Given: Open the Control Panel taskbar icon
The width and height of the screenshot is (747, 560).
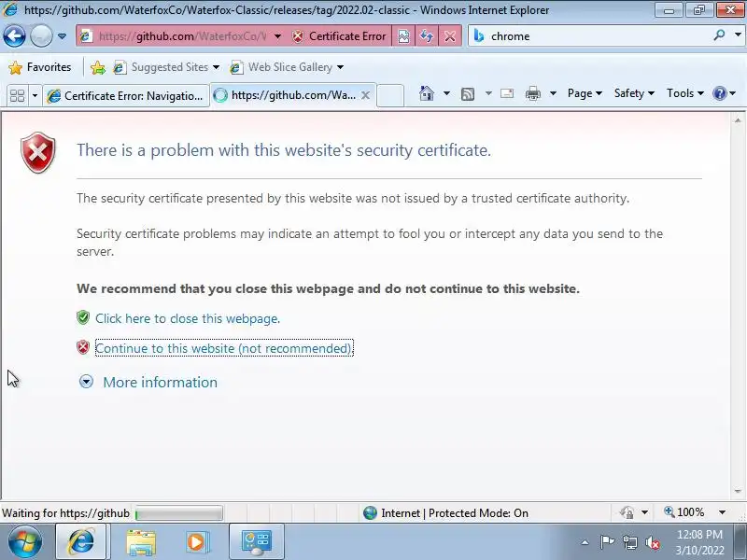Looking at the screenshot, I should coord(257,542).
